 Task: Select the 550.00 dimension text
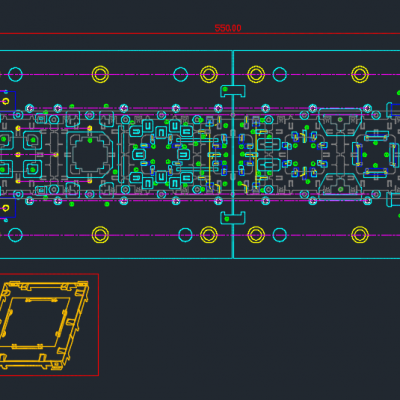(x=228, y=28)
